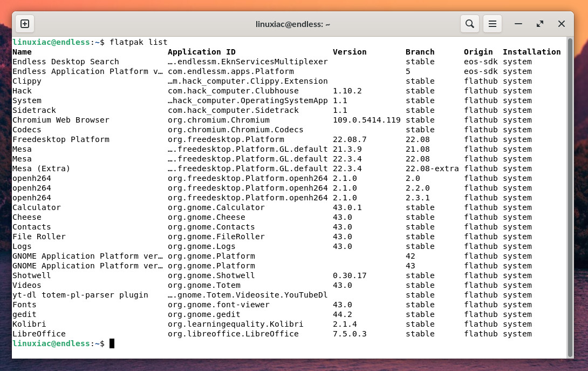Screen dimensions: 588x371
Task: Click version '2.1.4' of Kolibri
Action: click(345, 325)
